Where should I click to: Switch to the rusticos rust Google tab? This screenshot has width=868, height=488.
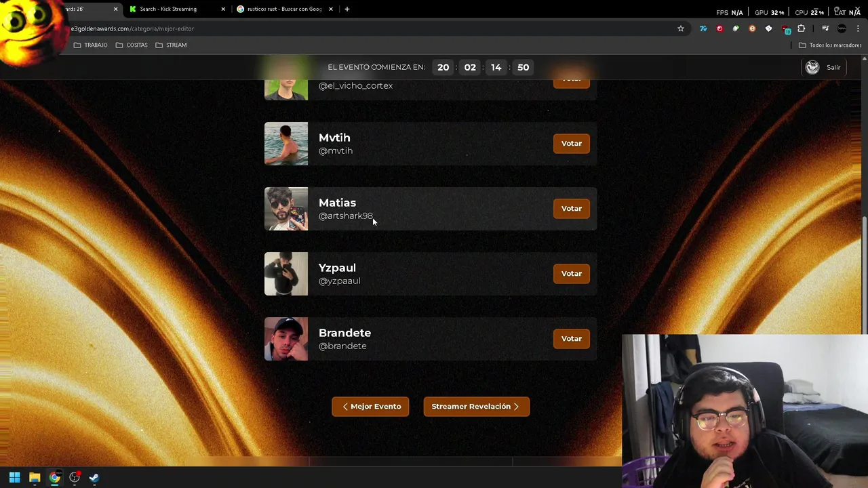(285, 9)
